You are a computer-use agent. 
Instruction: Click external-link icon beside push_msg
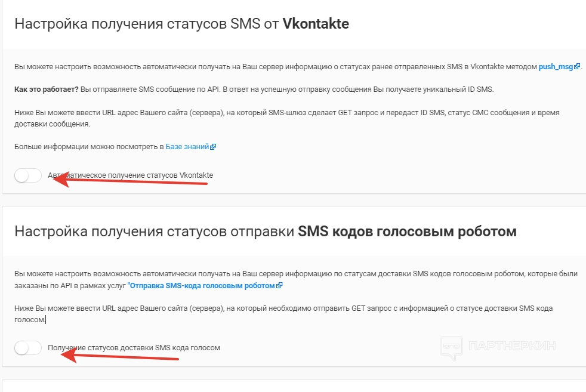[577, 67]
